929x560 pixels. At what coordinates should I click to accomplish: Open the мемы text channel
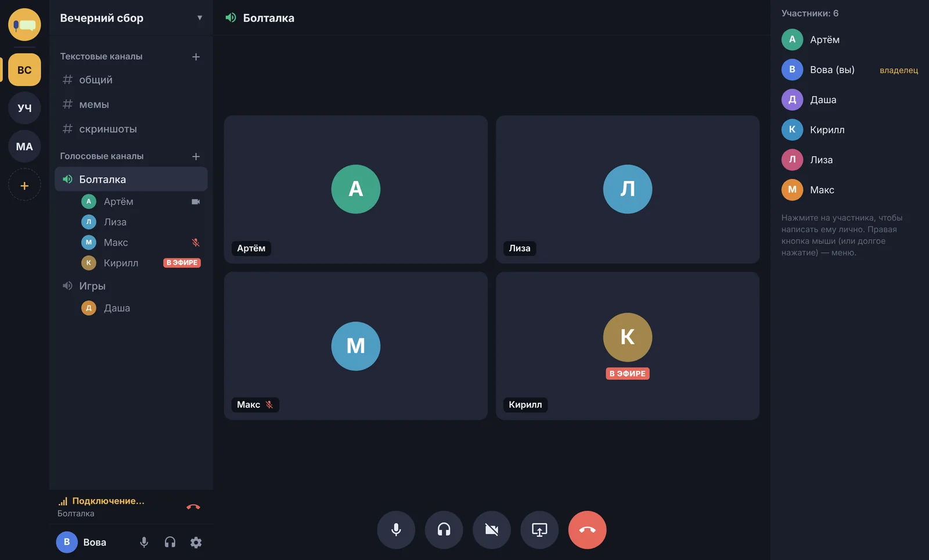pyautogui.click(x=131, y=104)
